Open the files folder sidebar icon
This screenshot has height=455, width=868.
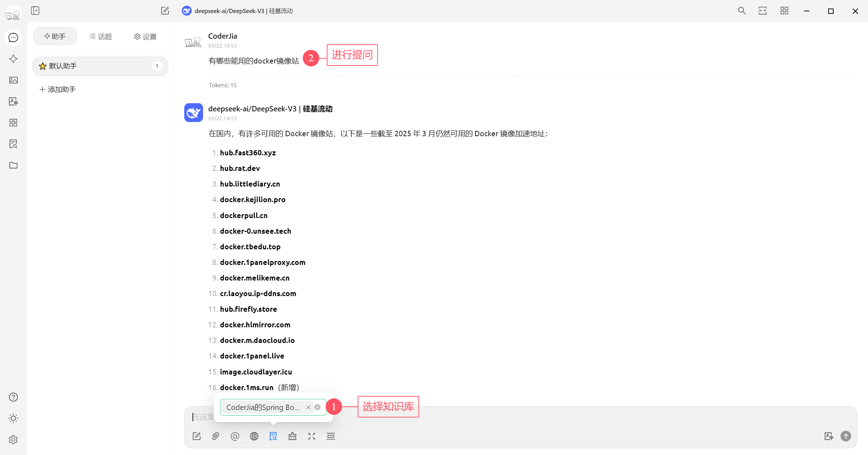13,165
